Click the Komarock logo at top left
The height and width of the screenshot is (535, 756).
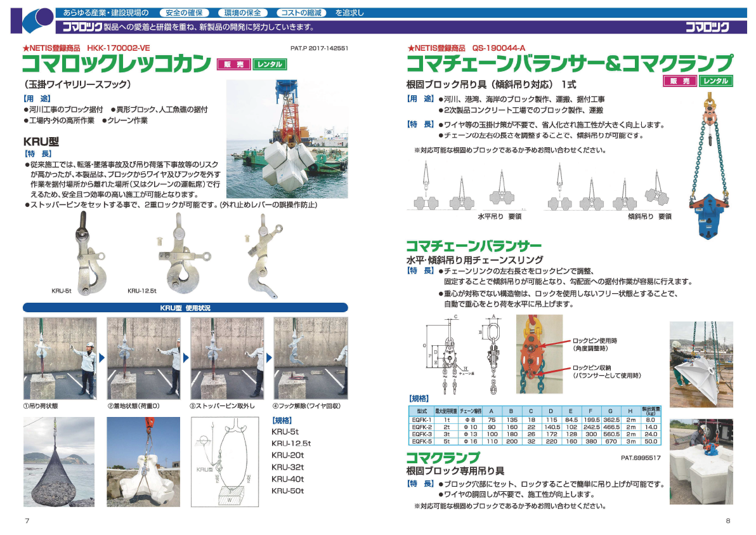click(x=32, y=21)
